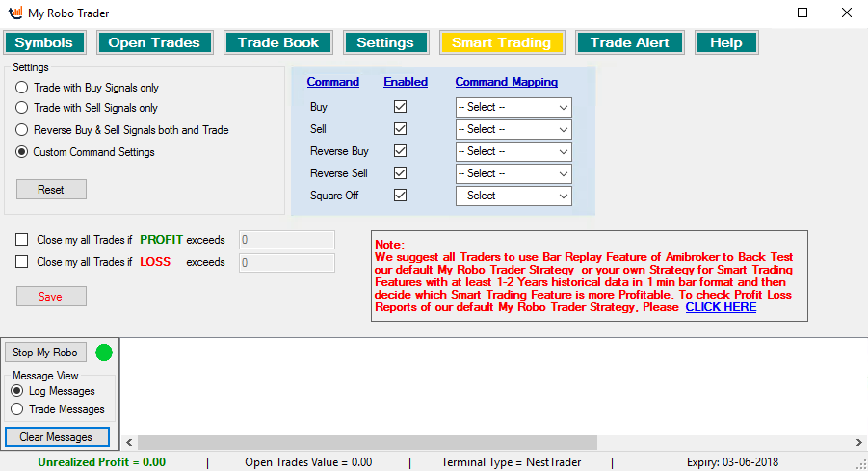The width and height of the screenshot is (868, 471).
Task: Open the CLICK HERE reports link
Action: [x=721, y=307]
